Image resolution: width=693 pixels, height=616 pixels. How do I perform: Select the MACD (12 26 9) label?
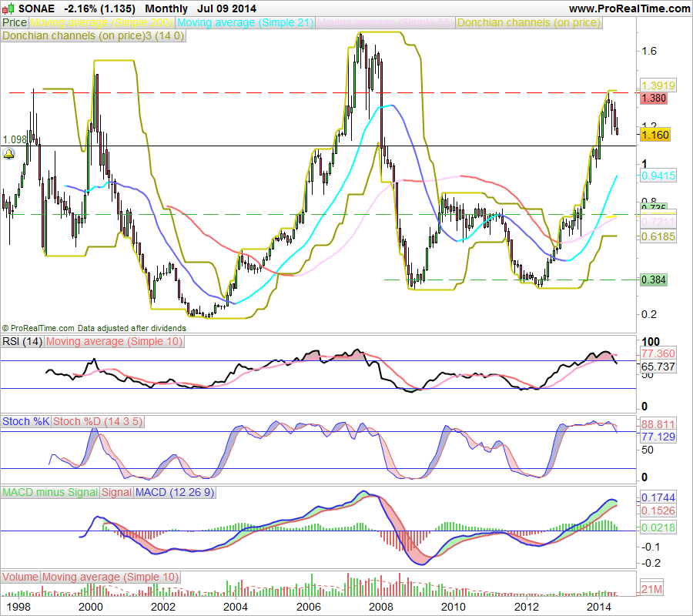point(175,492)
